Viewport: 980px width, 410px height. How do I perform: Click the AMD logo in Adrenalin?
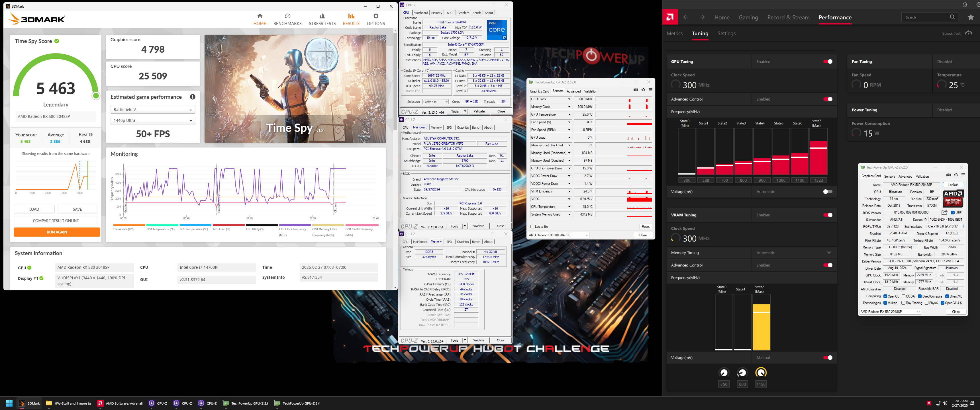(x=670, y=17)
